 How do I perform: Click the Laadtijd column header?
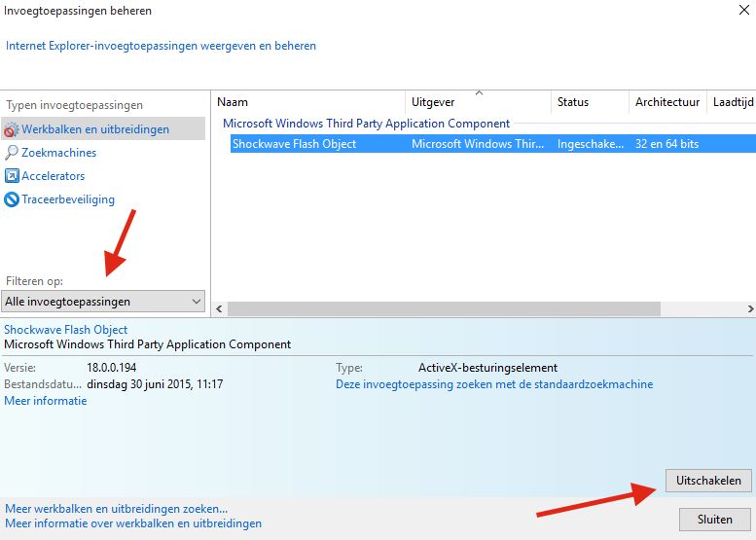click(x=732, y=102)
